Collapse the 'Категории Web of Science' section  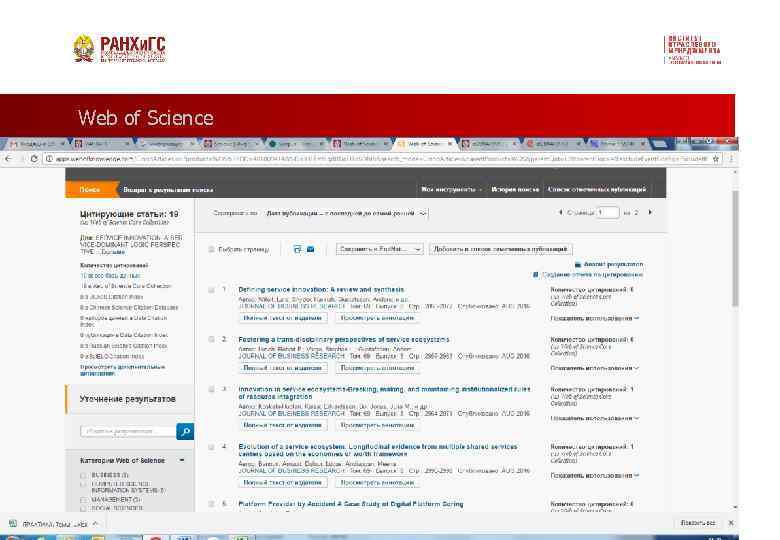(182, 460)
